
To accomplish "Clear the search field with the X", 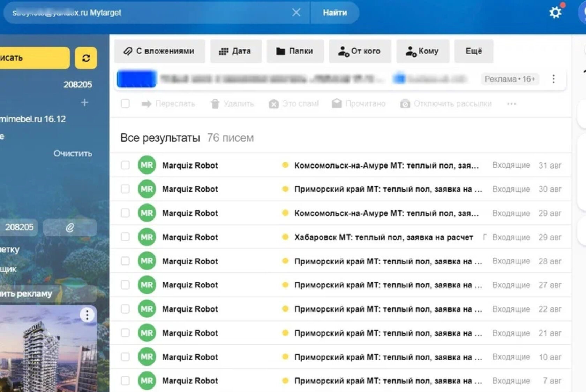I will coord(296,13).
